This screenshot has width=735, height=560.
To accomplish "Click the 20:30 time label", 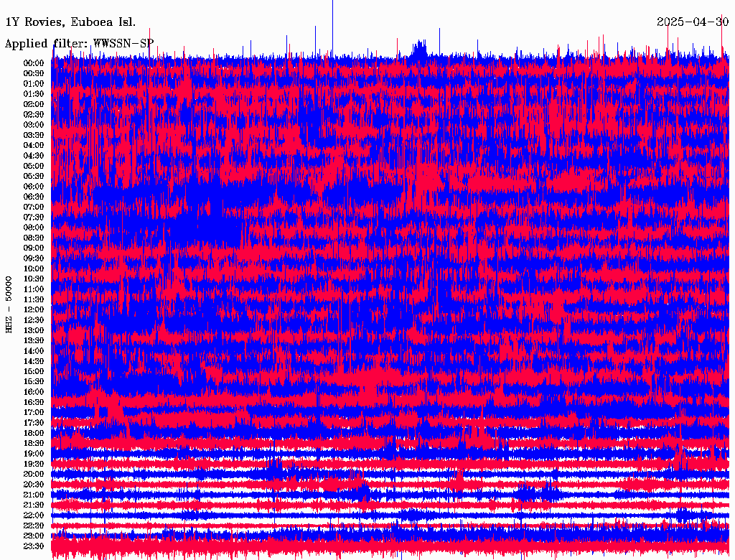I will 33,485.
